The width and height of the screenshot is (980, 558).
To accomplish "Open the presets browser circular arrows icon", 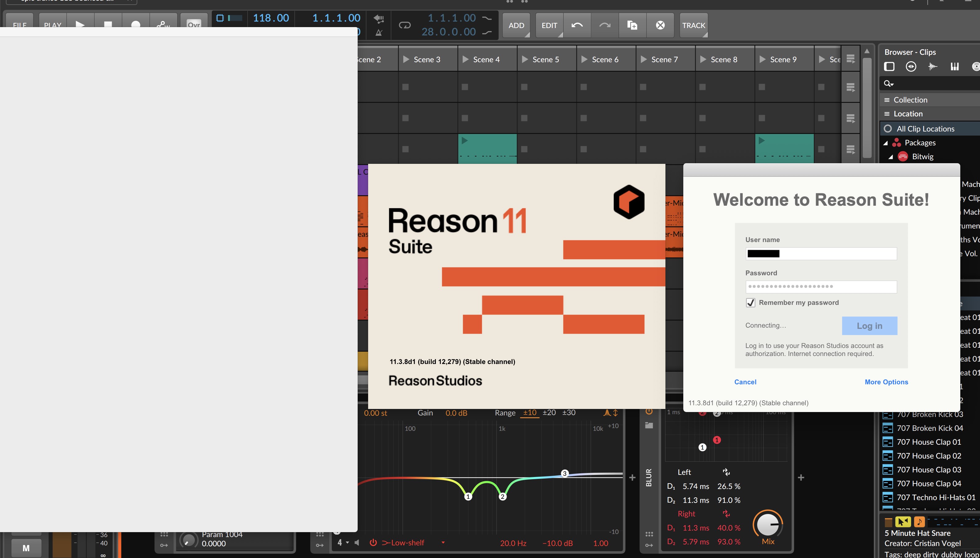I will click(x=911, y=67).
